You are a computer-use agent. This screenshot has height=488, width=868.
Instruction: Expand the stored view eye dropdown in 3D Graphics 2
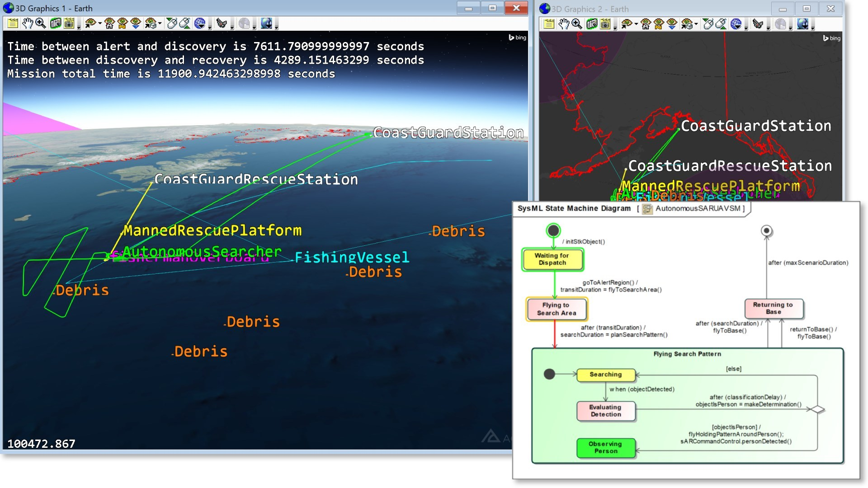pos(696,24)
